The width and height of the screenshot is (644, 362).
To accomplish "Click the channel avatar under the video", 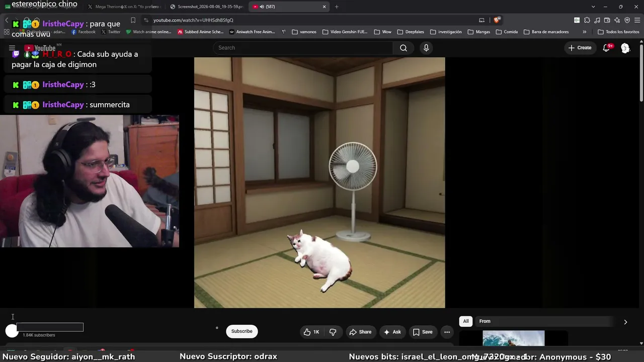I will click(12, 331).
